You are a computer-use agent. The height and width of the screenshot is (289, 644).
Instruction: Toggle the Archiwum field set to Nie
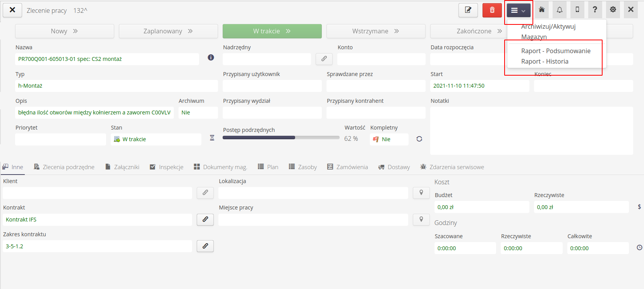coord(197,112)
